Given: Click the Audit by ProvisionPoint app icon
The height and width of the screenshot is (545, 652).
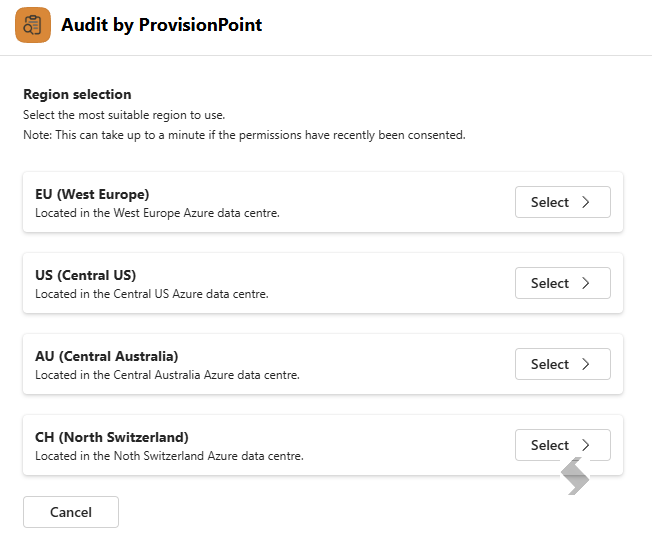Looking at the screenshot, I should pos(33,25).
